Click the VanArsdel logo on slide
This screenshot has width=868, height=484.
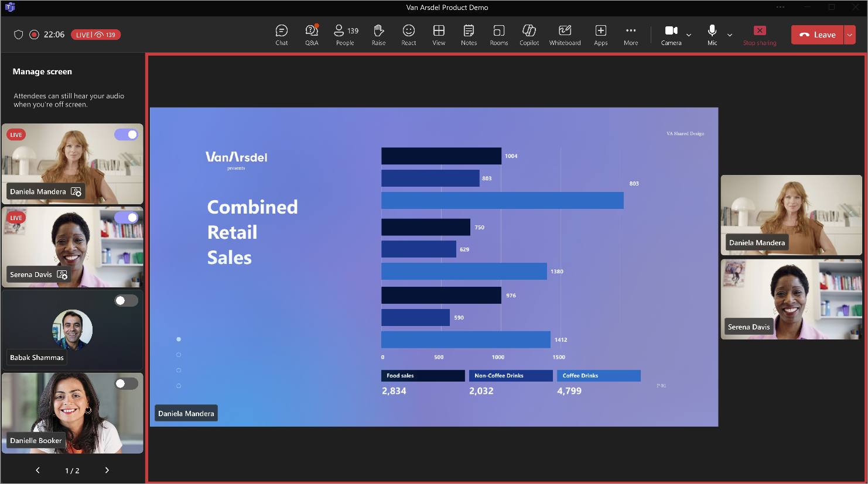pyautogui.click(x=237, y=157)
